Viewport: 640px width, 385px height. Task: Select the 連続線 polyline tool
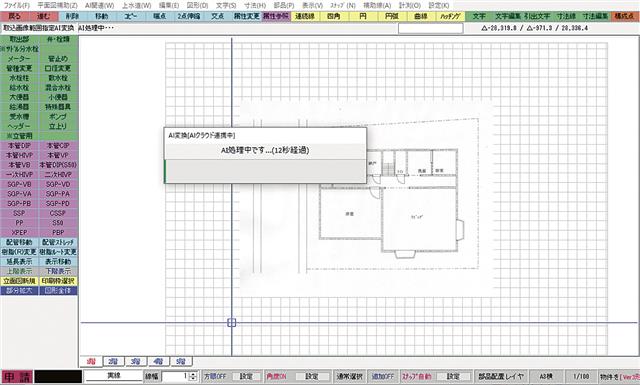(305, 16)
